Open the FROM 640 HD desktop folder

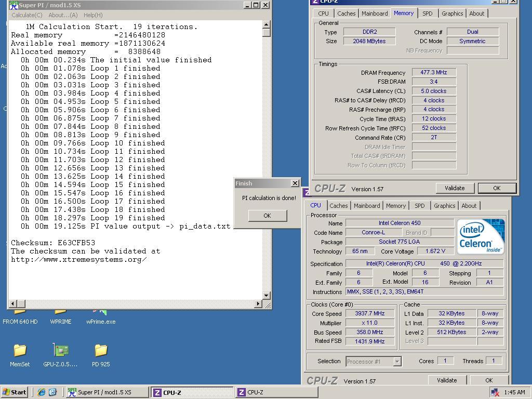[x=20, y=316]
